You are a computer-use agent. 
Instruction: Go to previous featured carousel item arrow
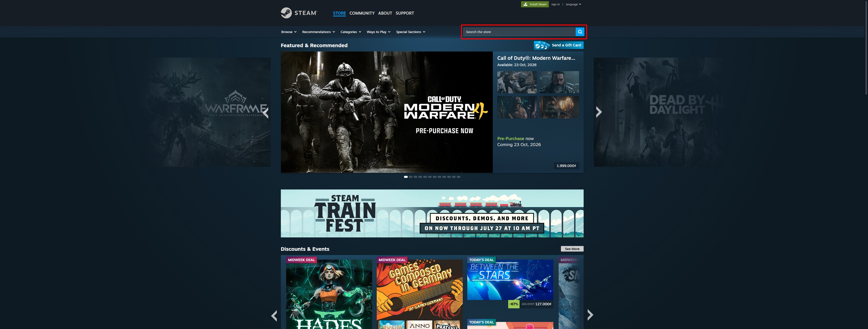(266, 112)
